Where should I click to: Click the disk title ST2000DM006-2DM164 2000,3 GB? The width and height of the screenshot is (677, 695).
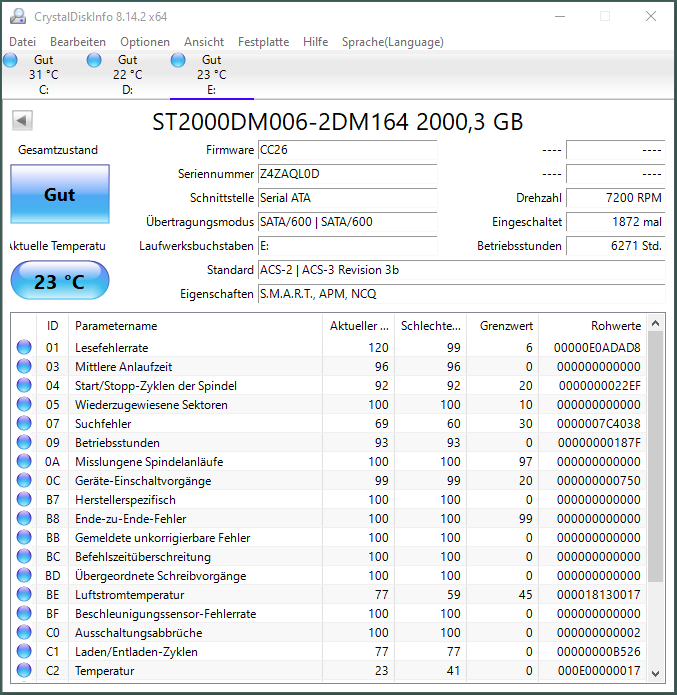(338, 121)
